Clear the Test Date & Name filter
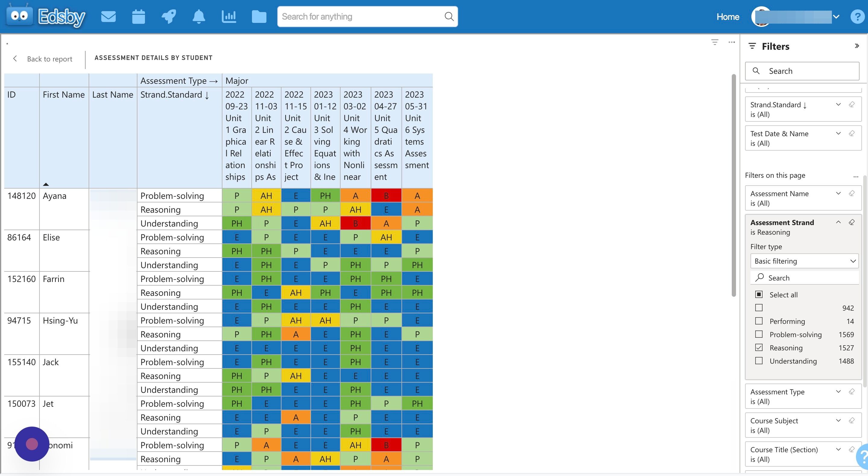 click(851, 134)
